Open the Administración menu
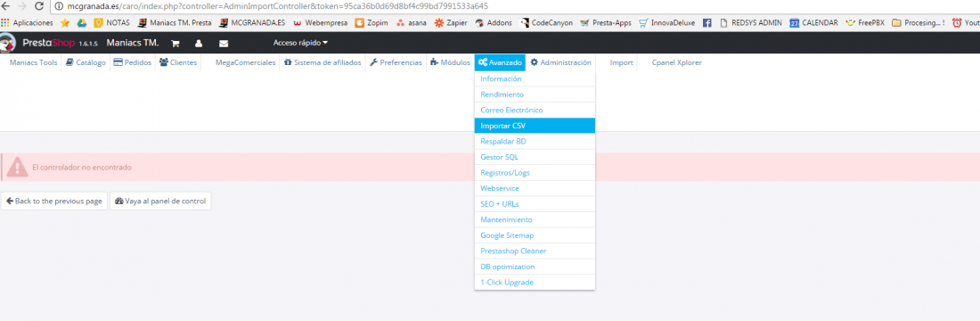 coord(560,62)
